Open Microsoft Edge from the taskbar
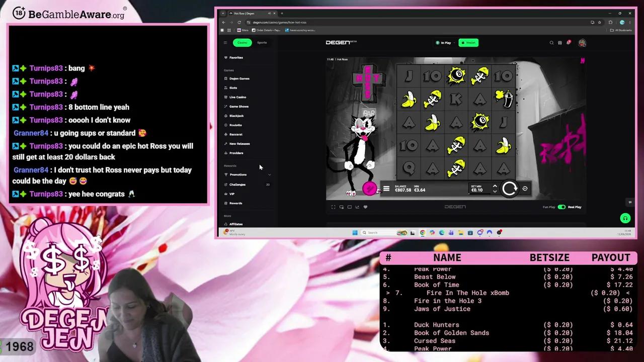Image resolution: width=644 pixels, height=362 pixels. [x=442, y=232]
